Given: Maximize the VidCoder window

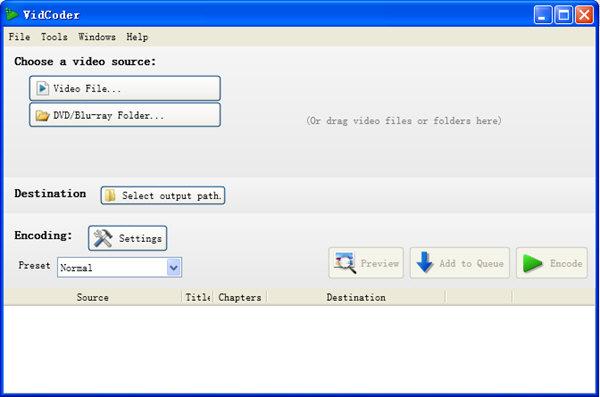Looking at the screenshot, I should click(564, 15).
